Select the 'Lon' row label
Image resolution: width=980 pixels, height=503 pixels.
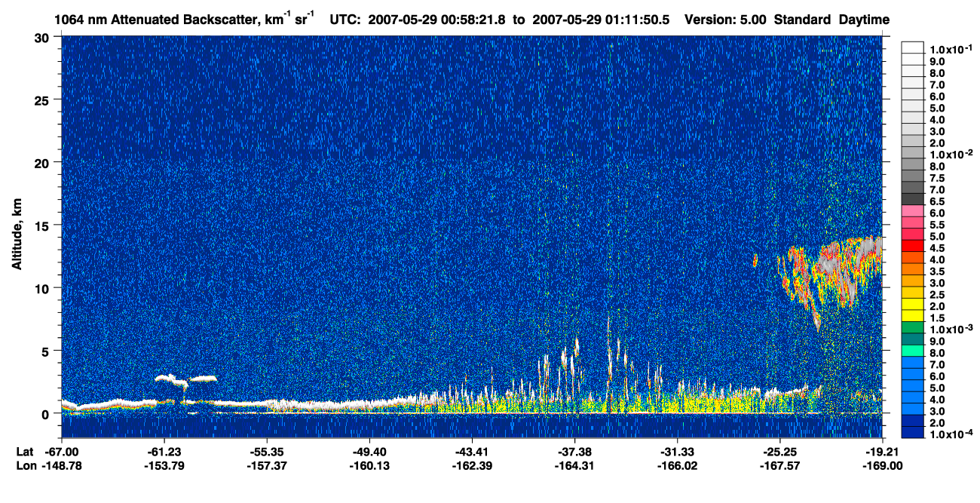click(x=26, y=466)
